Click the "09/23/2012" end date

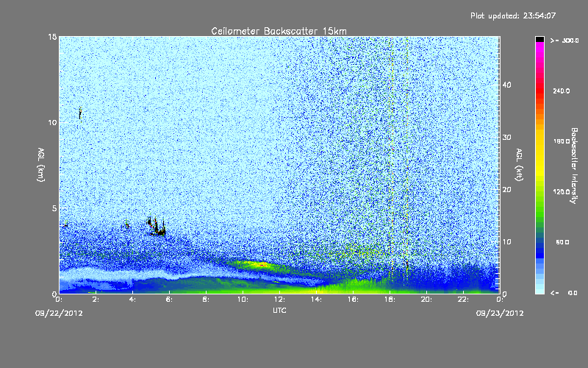coord(500,314)
